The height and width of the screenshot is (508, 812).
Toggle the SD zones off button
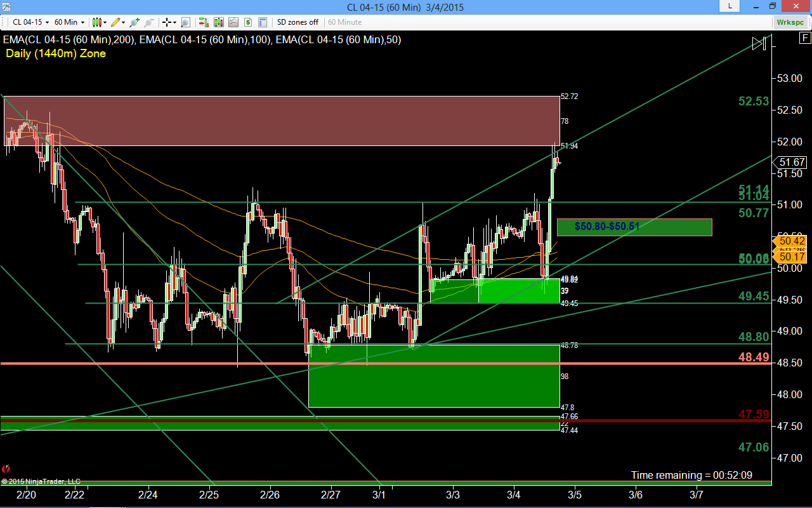point(298,22)
